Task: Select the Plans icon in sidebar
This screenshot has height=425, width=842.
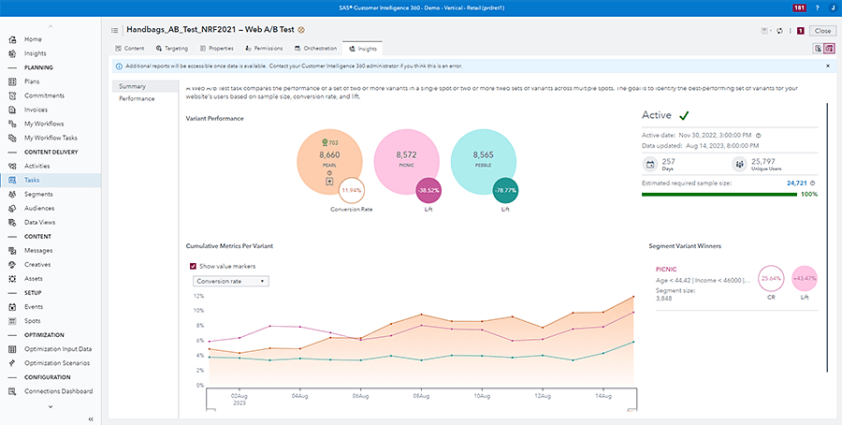Action: point(12,82)
